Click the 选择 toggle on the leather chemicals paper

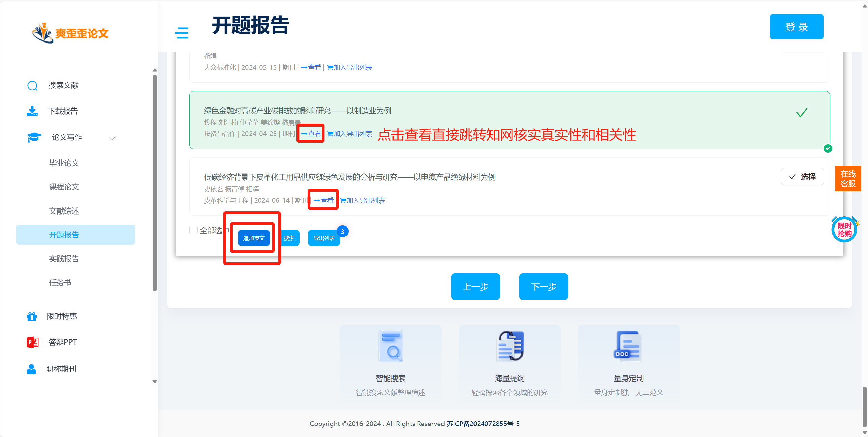802,177
